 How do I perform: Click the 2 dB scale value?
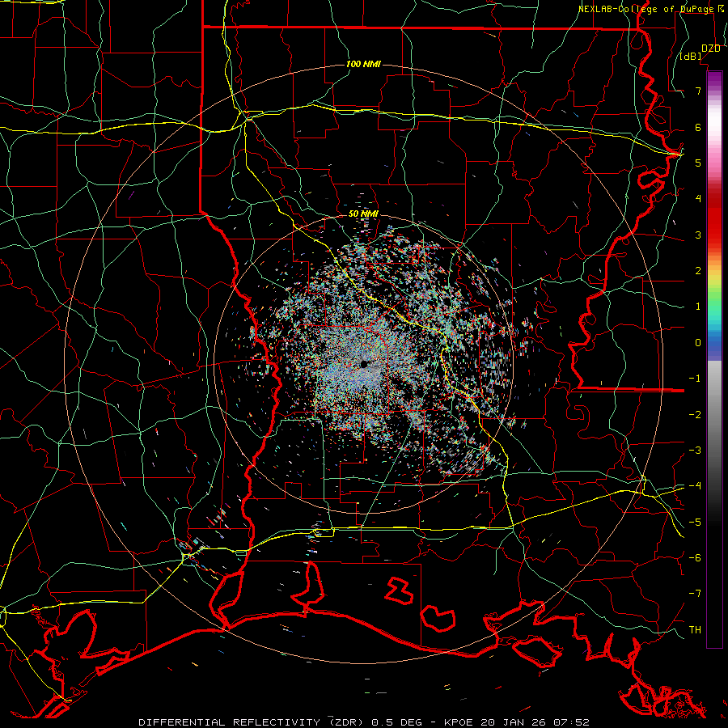[698, 271]
